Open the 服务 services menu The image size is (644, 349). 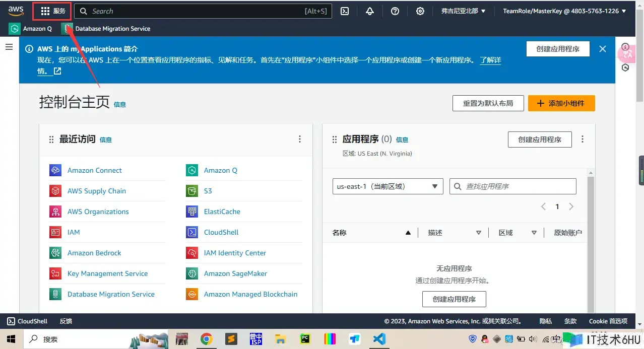[x=53, y=11]
